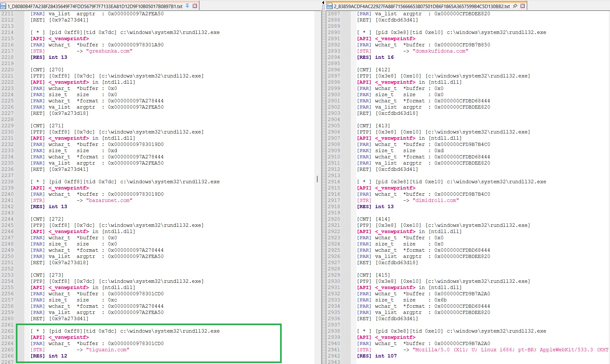Viewport: 610px width, 364px height.
Task: Click the save icon on the left file tab
Action: click(3, 6)
